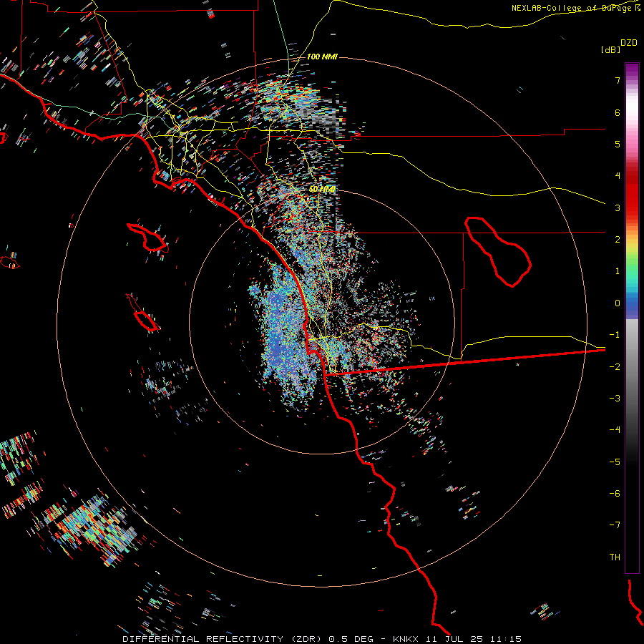Click the '11 JUL 25' date in caption
Viewport: 644px width, 644px height.
(x=454, y=639)
